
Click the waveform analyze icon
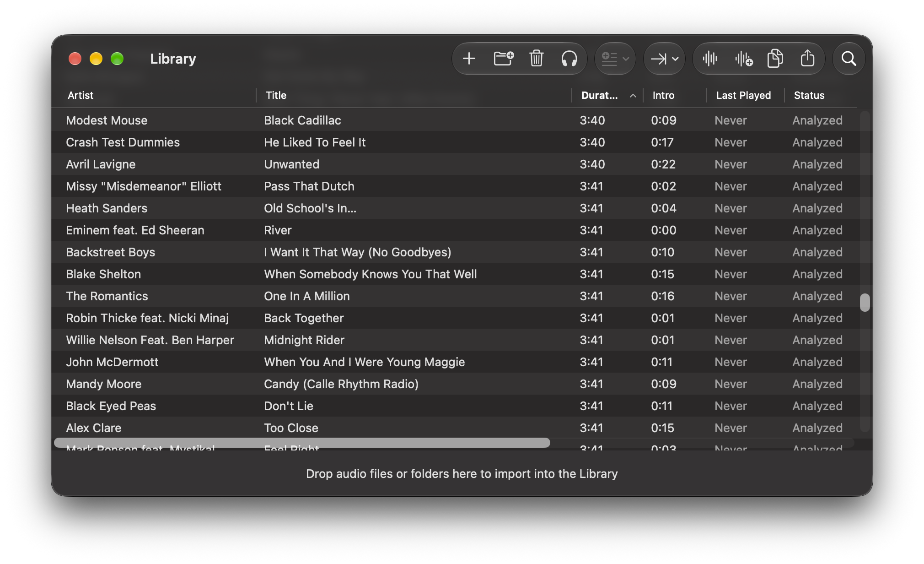click(710, 59)
